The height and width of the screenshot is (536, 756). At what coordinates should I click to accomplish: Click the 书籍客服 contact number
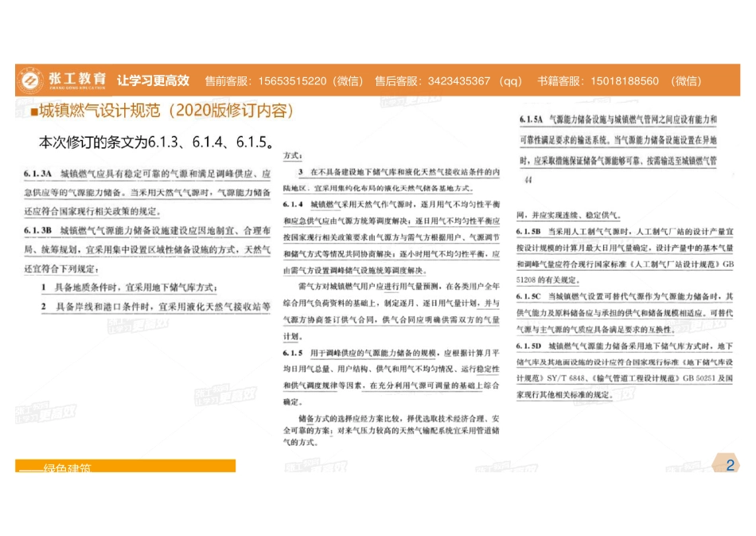[625, 80]
